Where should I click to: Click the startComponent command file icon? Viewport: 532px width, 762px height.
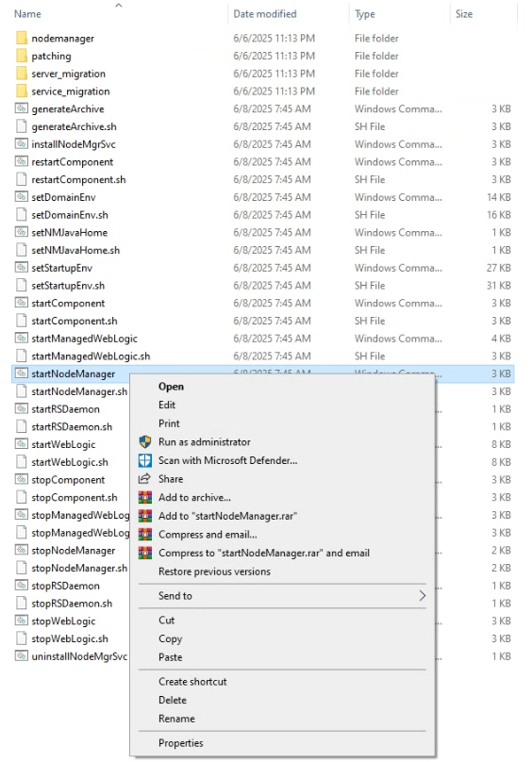point(22,304)
